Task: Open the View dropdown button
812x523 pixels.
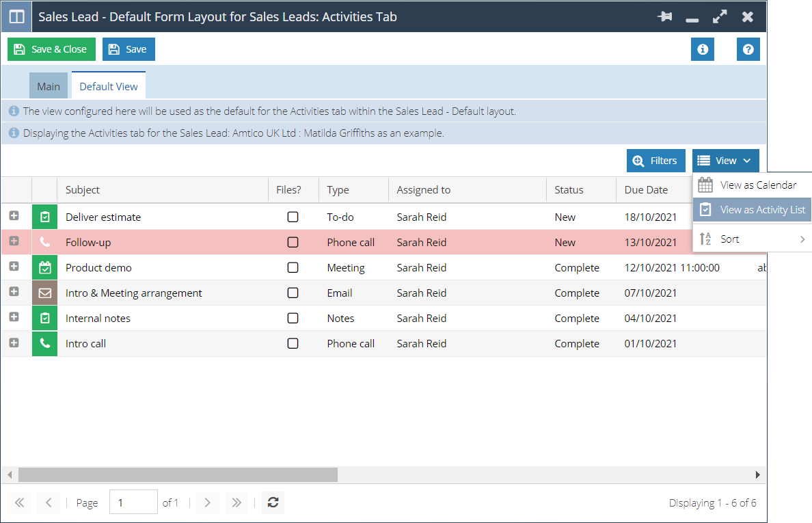Action: tap(725, 161)
